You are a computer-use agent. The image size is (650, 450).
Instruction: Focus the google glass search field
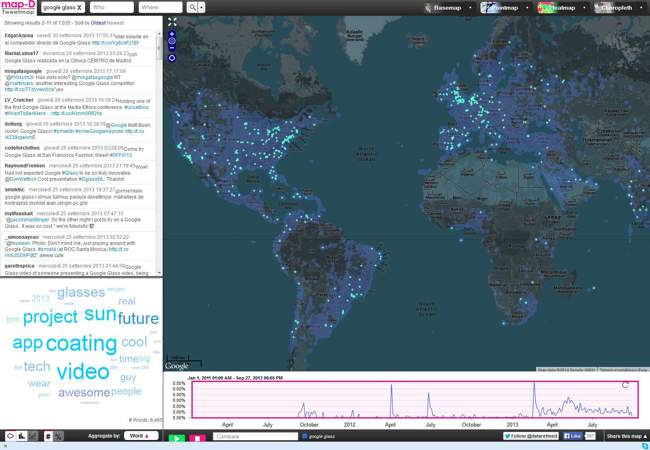point(63,7)
